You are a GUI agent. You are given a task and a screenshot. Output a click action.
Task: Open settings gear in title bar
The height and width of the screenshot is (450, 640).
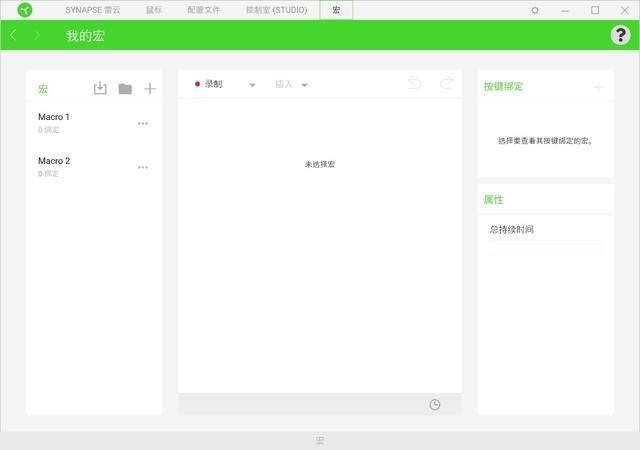(535, 10)
